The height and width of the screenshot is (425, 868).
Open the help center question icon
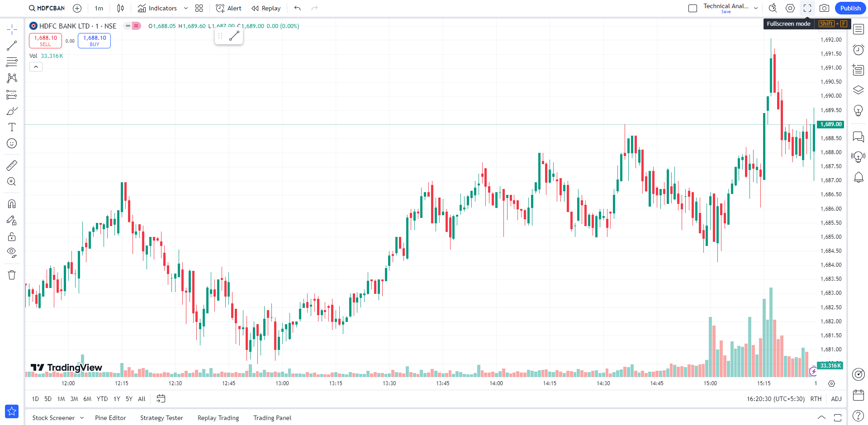[858, 416]
